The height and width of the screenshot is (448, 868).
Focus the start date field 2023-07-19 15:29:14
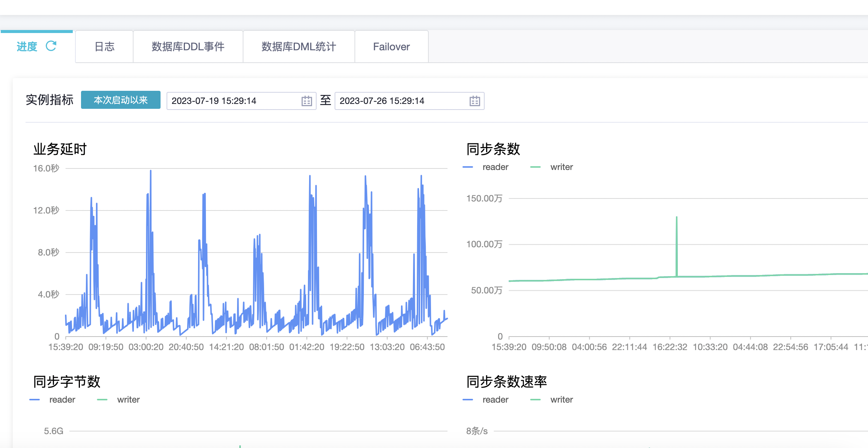[241, 101]
